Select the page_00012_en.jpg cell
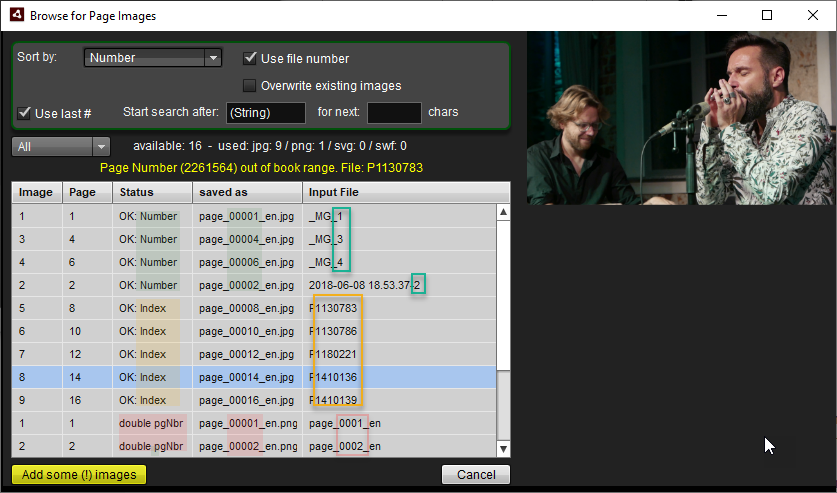Screen dimensions: 837x493 pos(247,354)
